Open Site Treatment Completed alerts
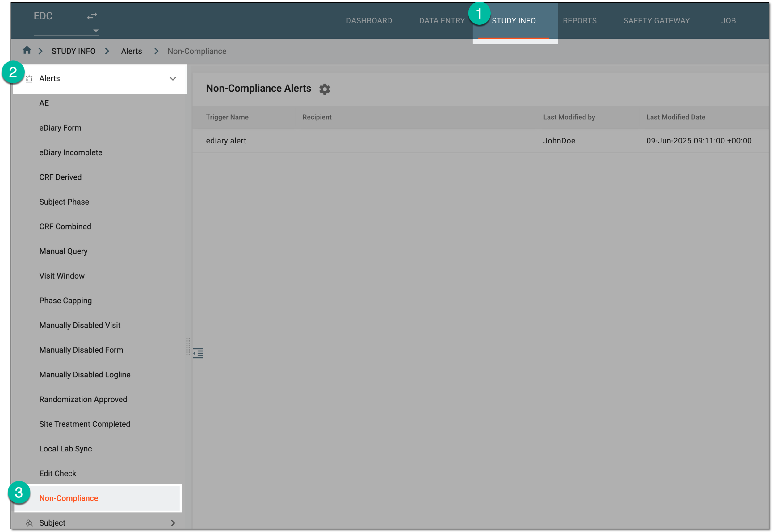The height and width of the screenshot is (532, 772). coord(85,424)
